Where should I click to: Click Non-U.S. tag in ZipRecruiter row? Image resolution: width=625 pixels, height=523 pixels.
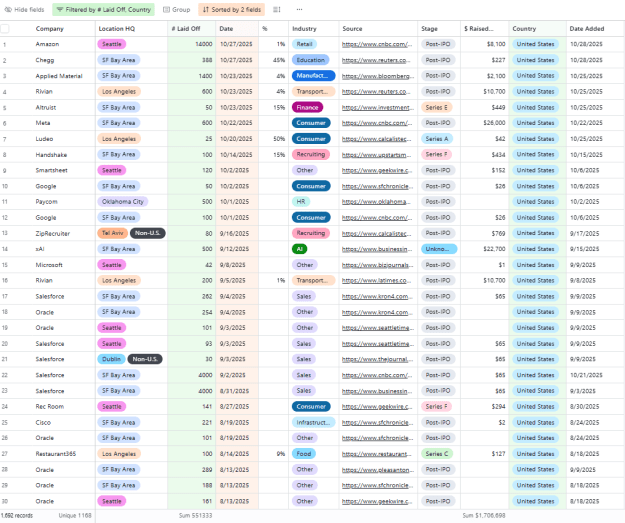147,233
